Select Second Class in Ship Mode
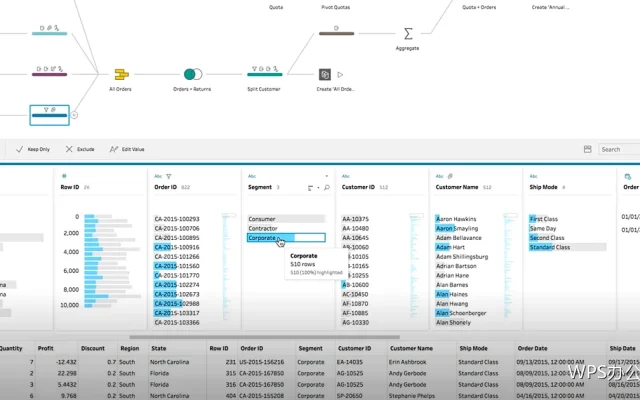The height and width of the screenshot is (400, 640). click(547, 238)
